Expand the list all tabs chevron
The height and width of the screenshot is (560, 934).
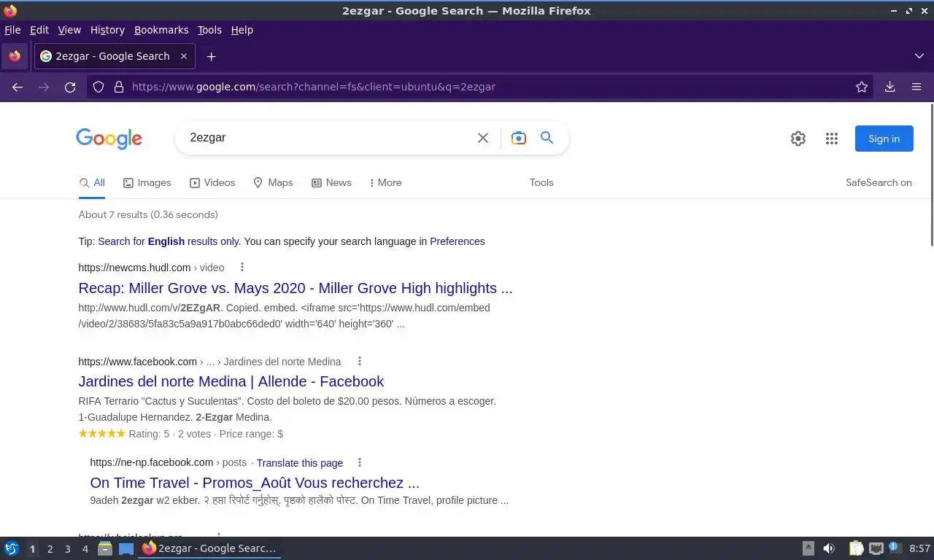click(x=919, y=56)
